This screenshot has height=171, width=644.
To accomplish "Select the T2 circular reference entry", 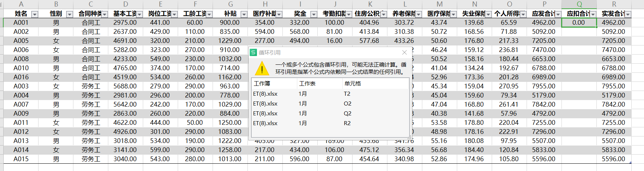I will (x=347, y=94).
